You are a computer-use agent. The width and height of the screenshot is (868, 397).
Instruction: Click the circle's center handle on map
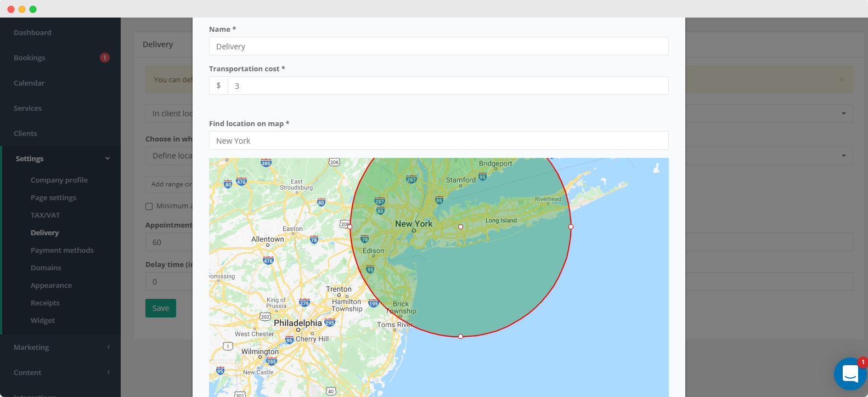(x=460, y=226)
